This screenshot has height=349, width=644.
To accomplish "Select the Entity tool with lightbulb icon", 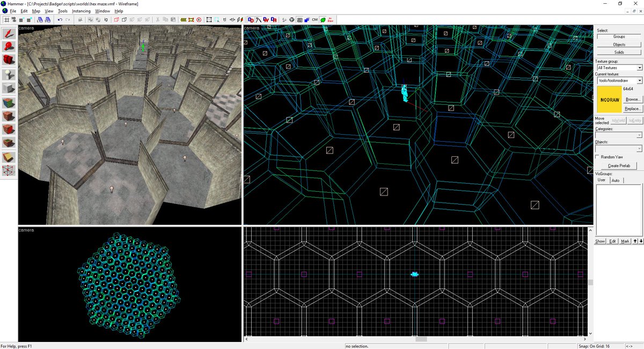I will (8, 74).
